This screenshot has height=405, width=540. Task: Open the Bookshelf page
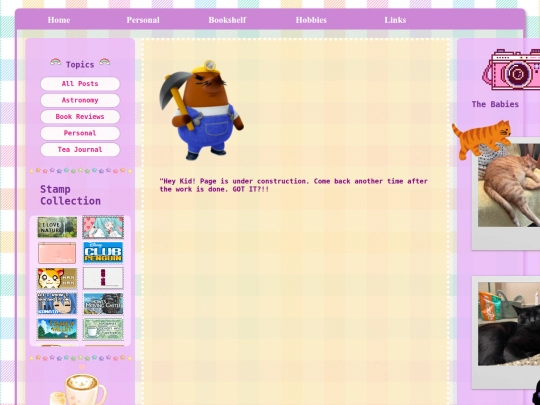pos(227,20)
